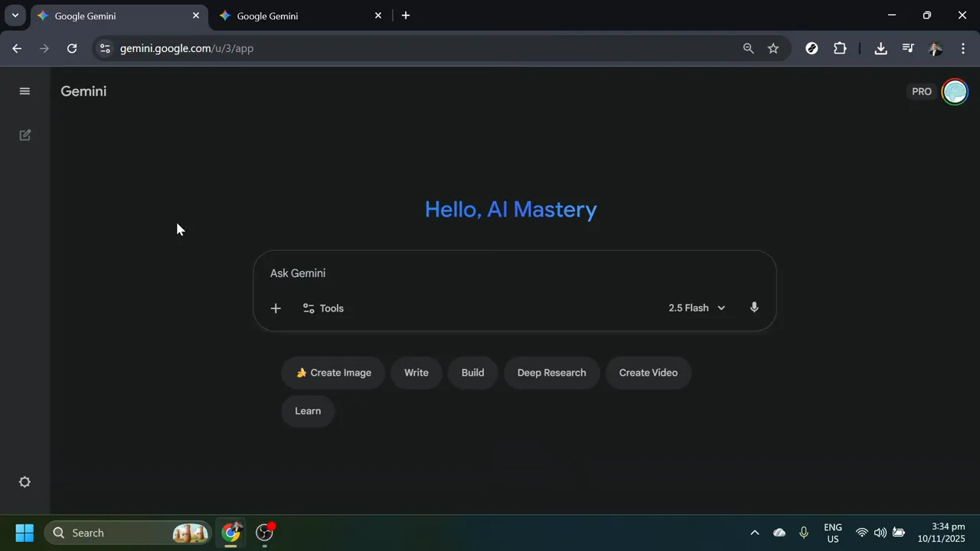Viewport: 980px width, 551px height.
Task: Close the first Google Gemini tab
Action: (x=196, y=15)
